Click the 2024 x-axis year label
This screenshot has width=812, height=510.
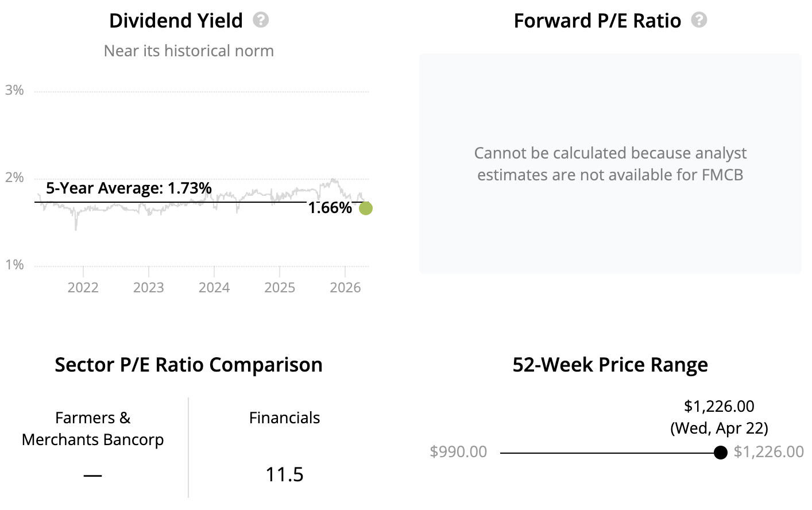coord(214,287)
